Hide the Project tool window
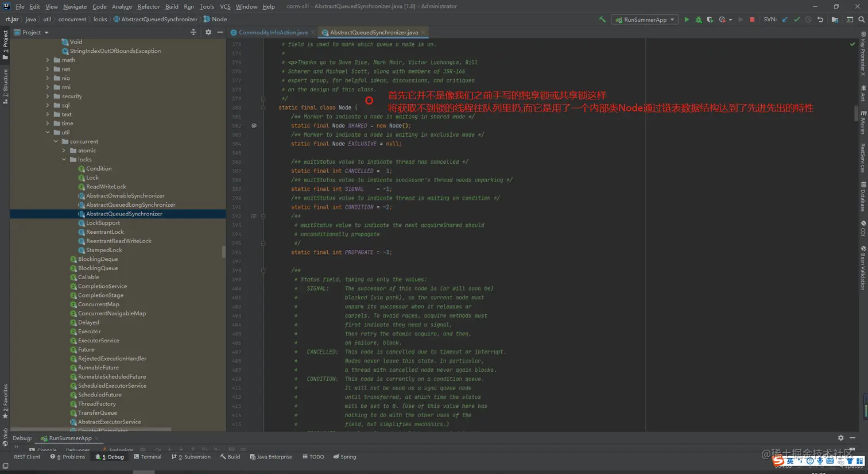The width and height of the screenshot is (868, 474). point(220,32)
